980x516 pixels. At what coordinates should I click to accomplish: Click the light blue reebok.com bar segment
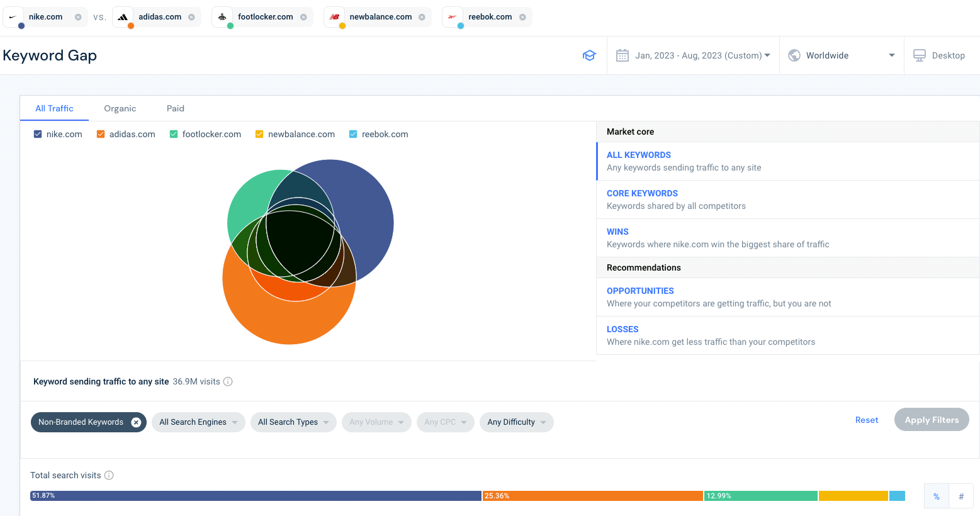898,496
